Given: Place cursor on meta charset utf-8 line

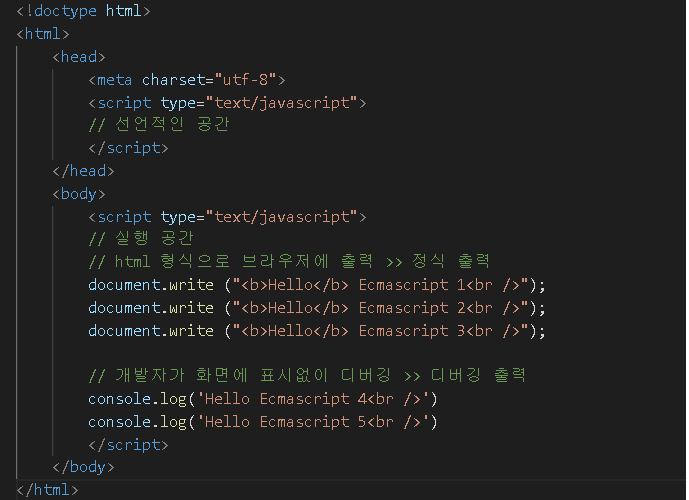Looking at the screenshot, I should click(x=187, y=80).
